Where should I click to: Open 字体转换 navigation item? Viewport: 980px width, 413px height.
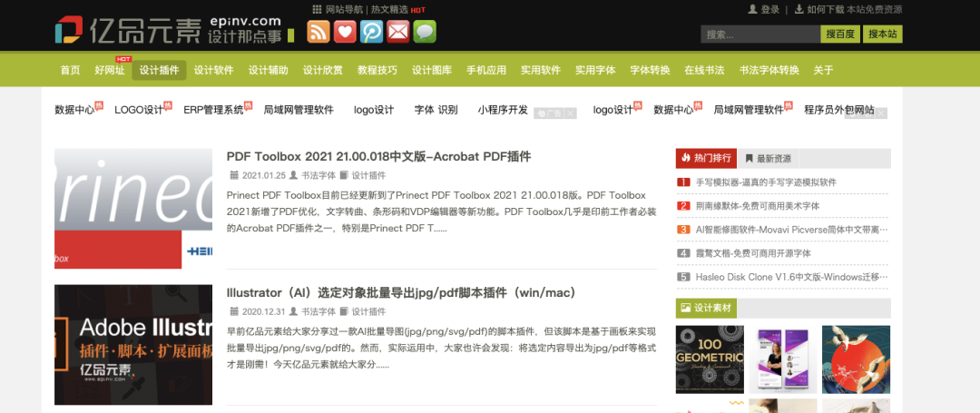[x=650, y=70]
